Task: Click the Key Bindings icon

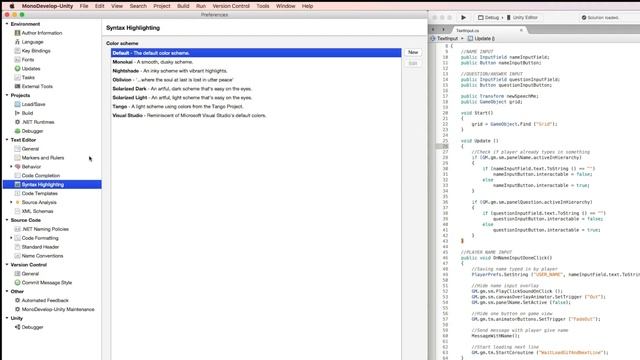Action: [x=17, y=51]
